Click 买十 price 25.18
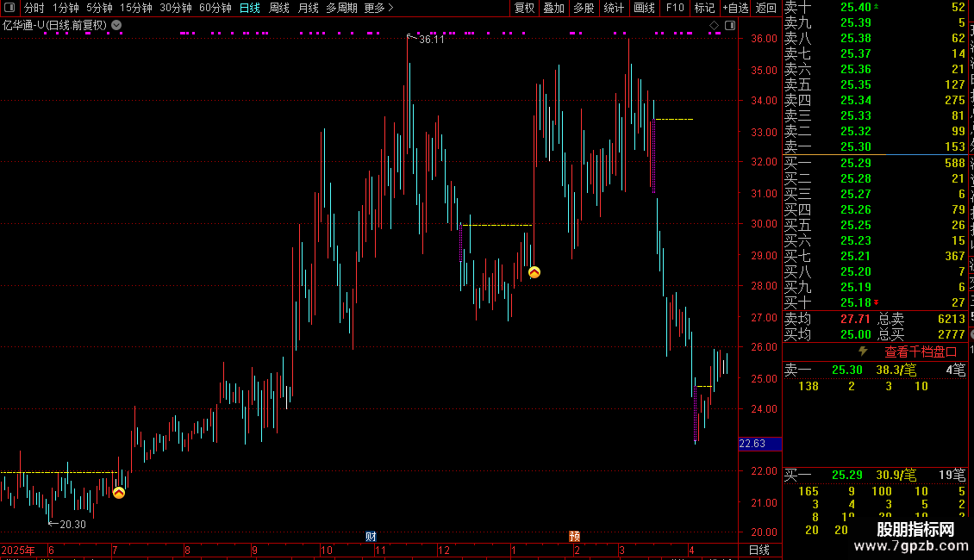 pos(855,303)
